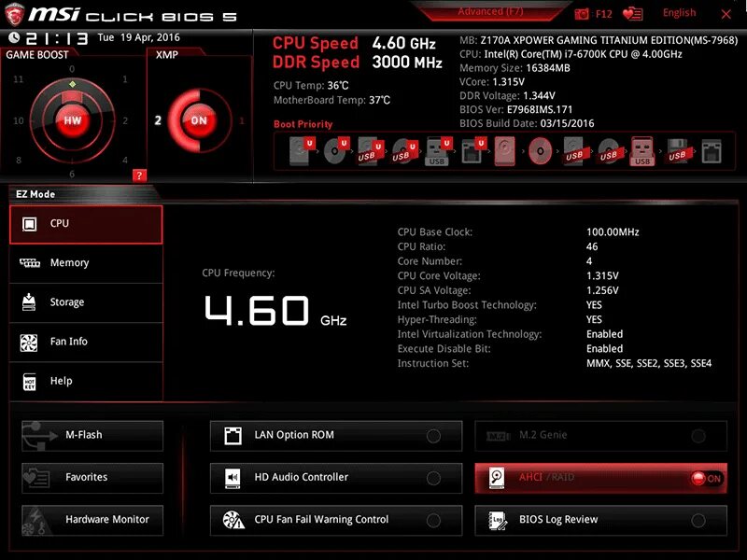The image size is (747, 560).
Task: Open the favorites heart icon in top bar
Action: click(633, 14)
